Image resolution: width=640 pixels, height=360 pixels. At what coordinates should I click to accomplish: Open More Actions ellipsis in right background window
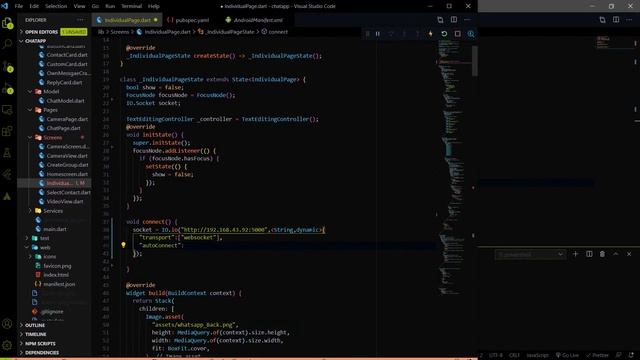pyautogui.click(x=629, y=20)
